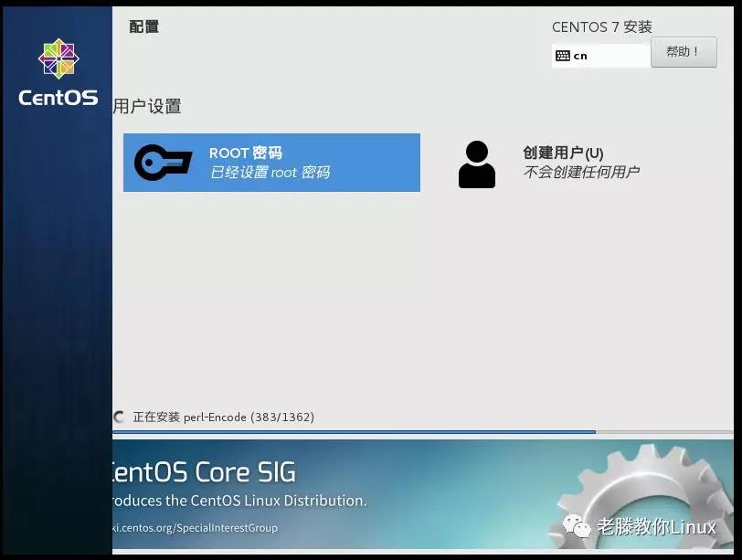Open the ROOT 密码 settings label
The image size is (742, 560).
[x=245, y=153]
